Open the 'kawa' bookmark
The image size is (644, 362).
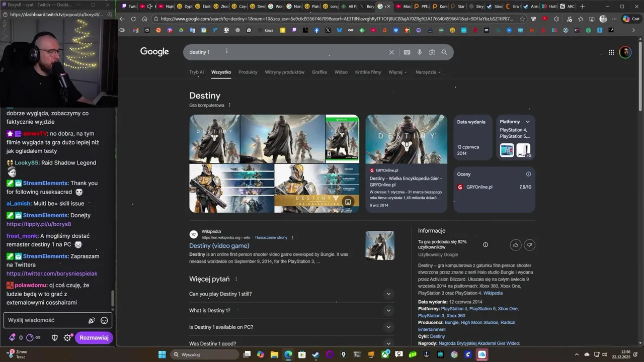point(265,30)
